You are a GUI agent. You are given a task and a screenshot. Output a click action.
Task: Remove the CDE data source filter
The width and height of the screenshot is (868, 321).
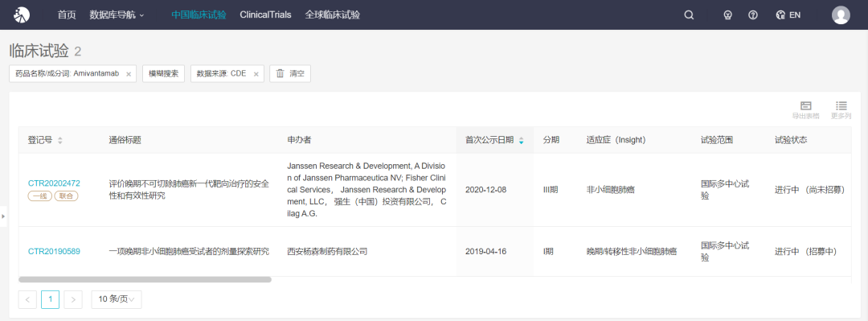point(256,74)
